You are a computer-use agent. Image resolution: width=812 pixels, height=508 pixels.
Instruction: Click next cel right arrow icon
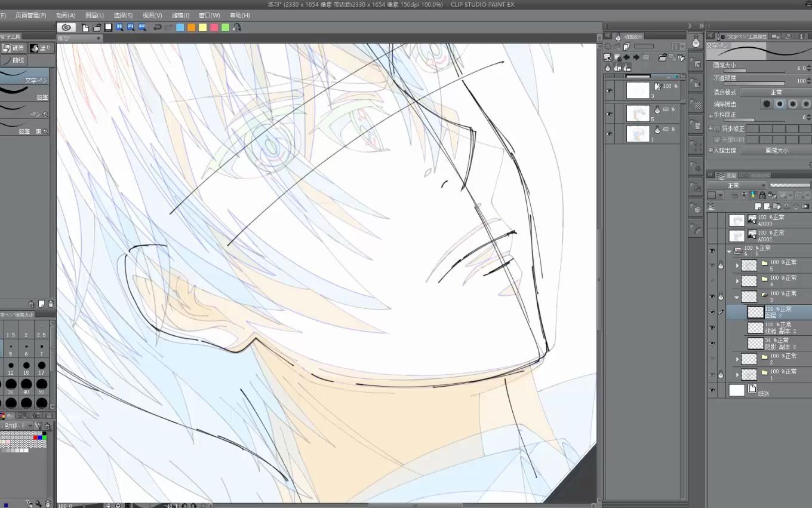click(x=636, y=57)
